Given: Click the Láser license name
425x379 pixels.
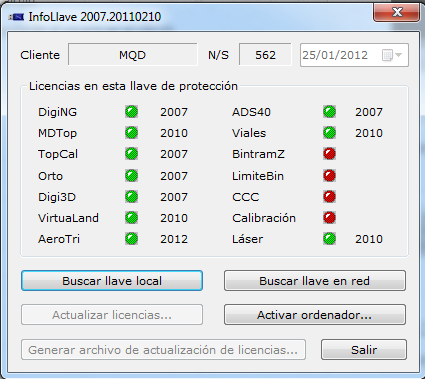Looking at the screenshot, I should click(248, 239).
